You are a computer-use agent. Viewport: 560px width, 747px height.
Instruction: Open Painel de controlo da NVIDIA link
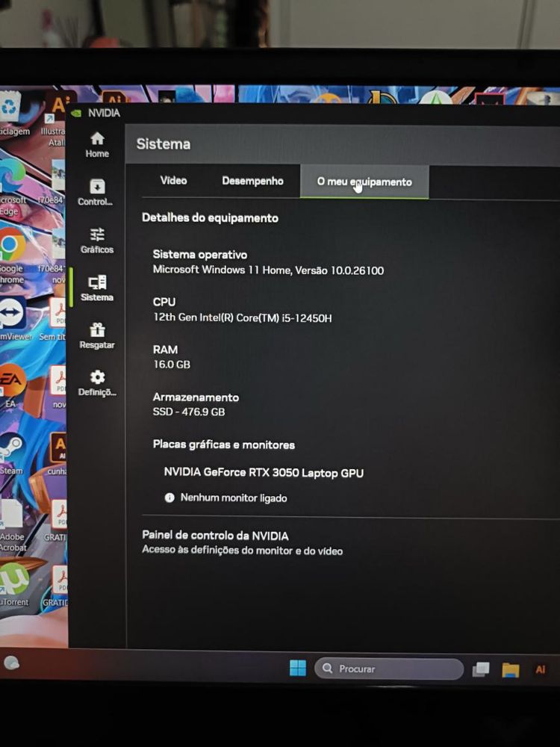click(215, 536)
